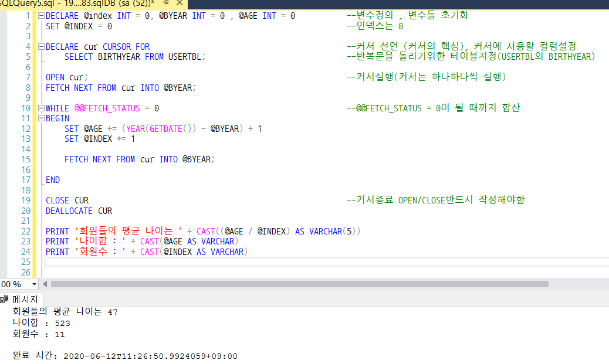The image size is (609, 364).
Task: Click line number 21 in the gutter
Action: click(26, 221)
